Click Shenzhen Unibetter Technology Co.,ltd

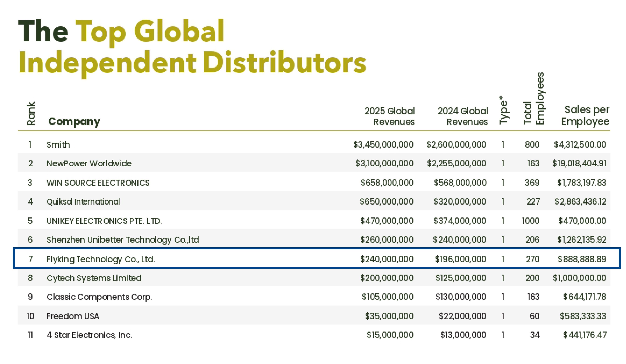point(123,240)
